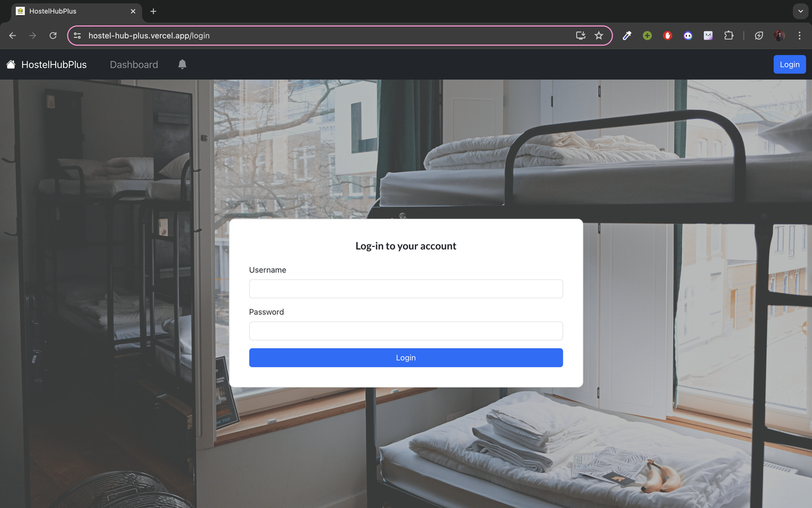Click the green plus extension icon
This screenshot has width=812, height=508.
coord(647,36)
